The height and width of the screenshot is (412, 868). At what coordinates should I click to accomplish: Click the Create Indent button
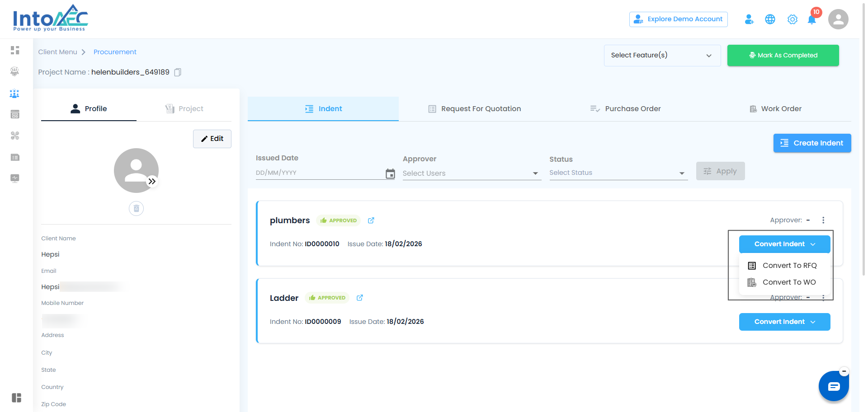812,143
